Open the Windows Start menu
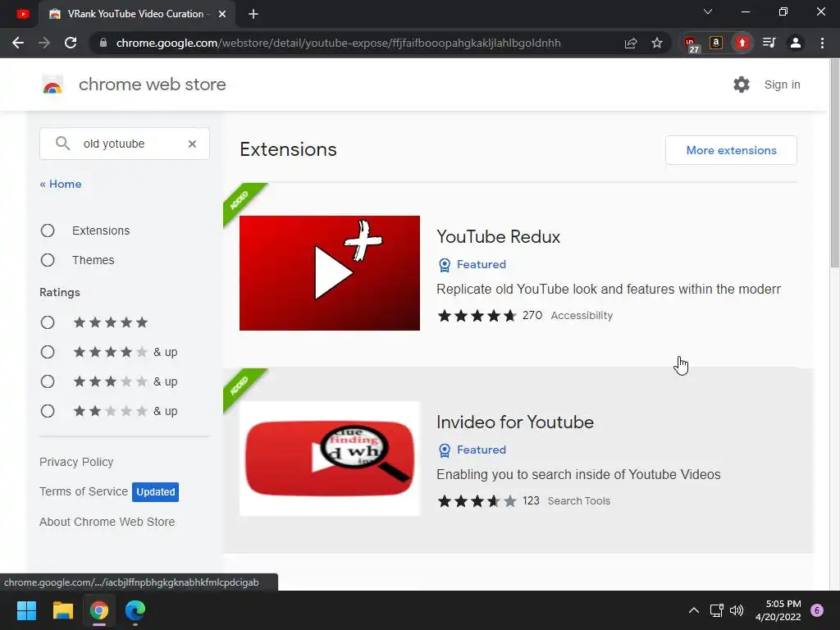Image resolution: width=840 pixels, height=630 pixels. 26,610
